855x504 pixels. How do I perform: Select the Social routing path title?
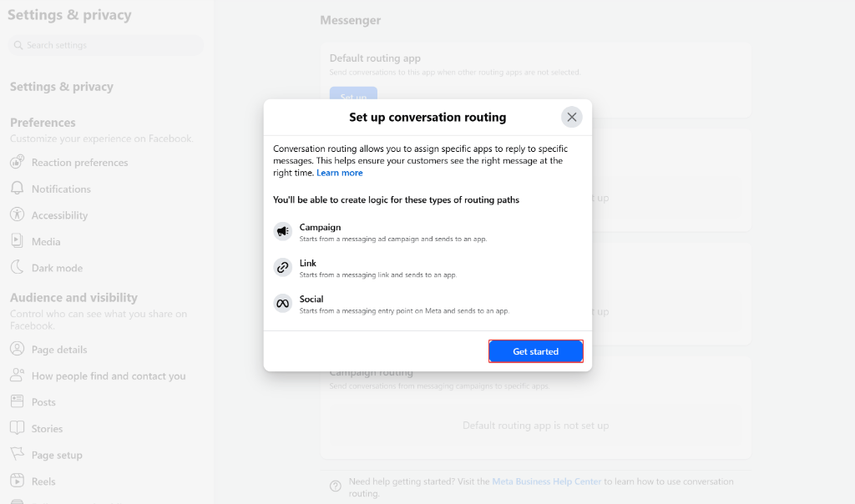[311, 299]
